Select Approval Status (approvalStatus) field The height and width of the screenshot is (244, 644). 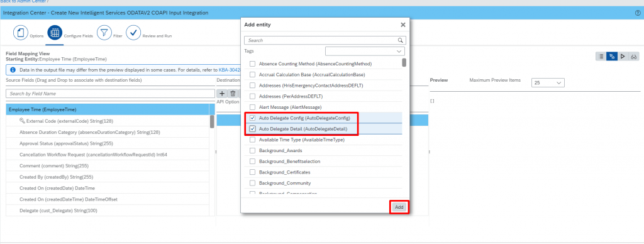(x=108, y=143)
